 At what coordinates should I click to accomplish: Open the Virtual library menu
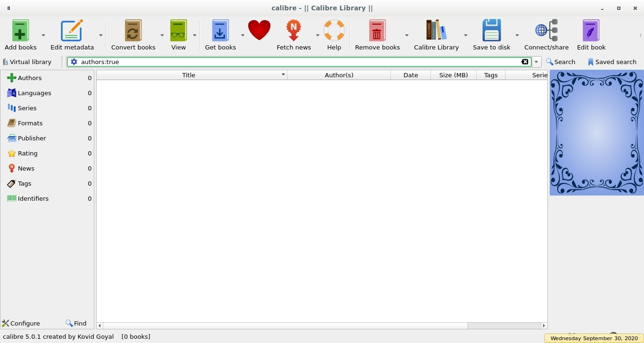pyautogui.click(x=27, y=62)
